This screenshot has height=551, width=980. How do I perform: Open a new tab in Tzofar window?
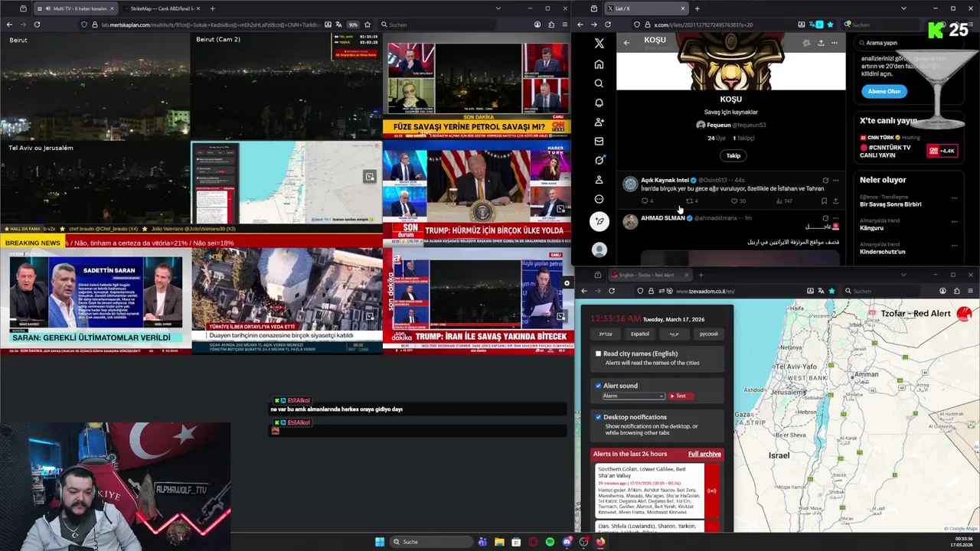(x=701, y=275)
